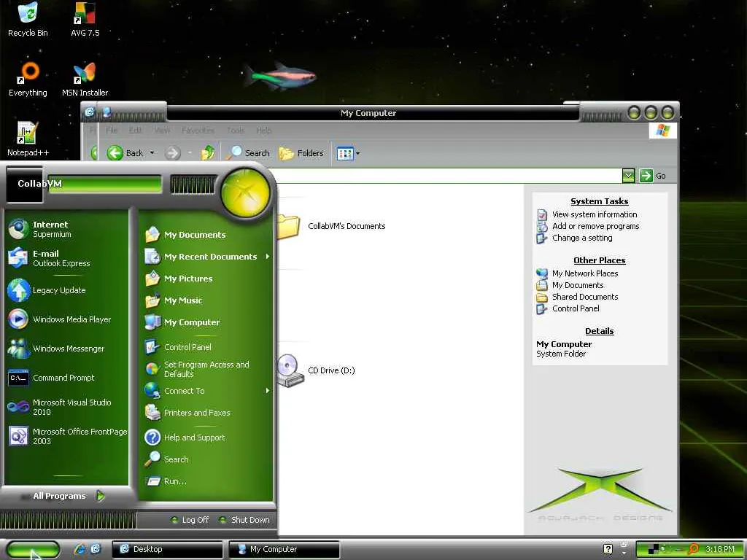Collapse the Details section
This screenshot has width=747, height=560.
pyautogui.click(x=600, y=331)
